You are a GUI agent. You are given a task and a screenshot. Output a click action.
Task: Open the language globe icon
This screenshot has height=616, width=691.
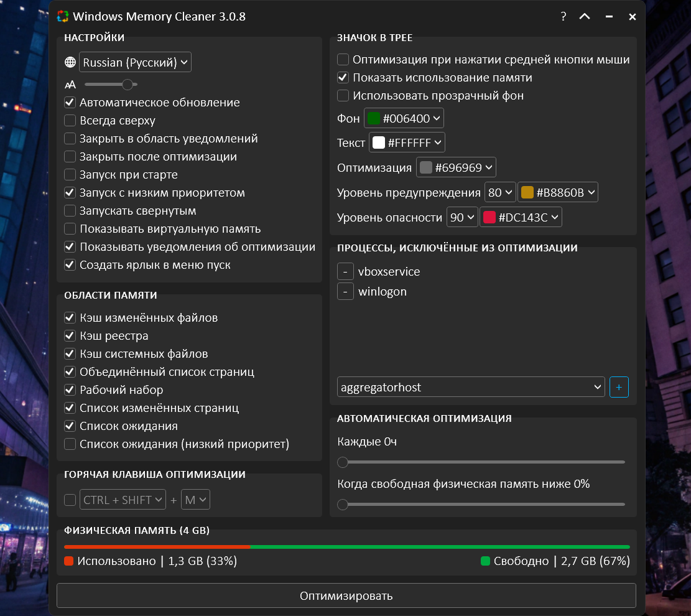click(70, 62)
